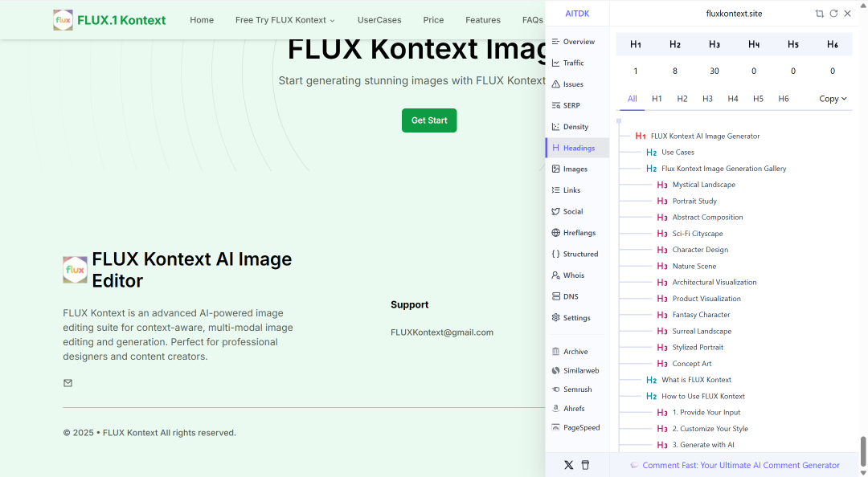Open UserCases in the navigation
868x477 pixels.
tap(379, 20)
